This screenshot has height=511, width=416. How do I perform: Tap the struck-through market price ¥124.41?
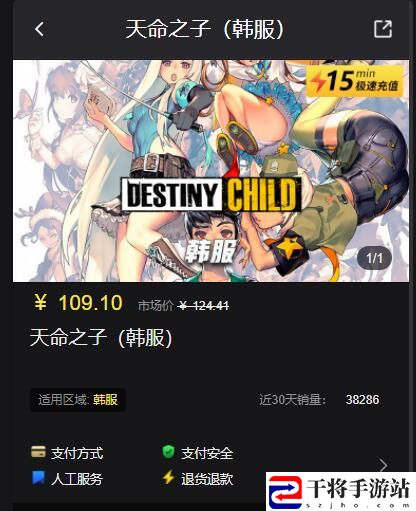[x=204, y=305]
